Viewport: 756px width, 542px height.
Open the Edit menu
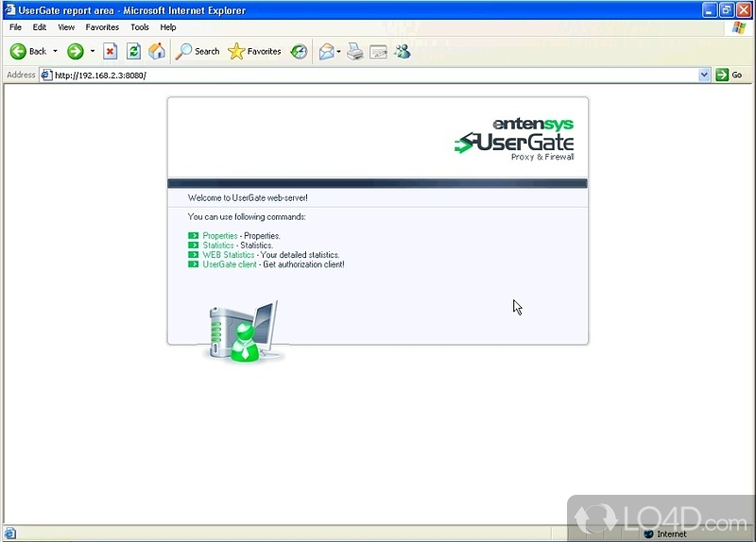point(40,27)
